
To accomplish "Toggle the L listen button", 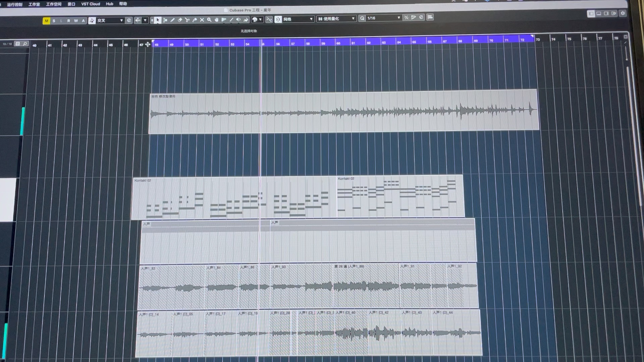I will 61,21.
